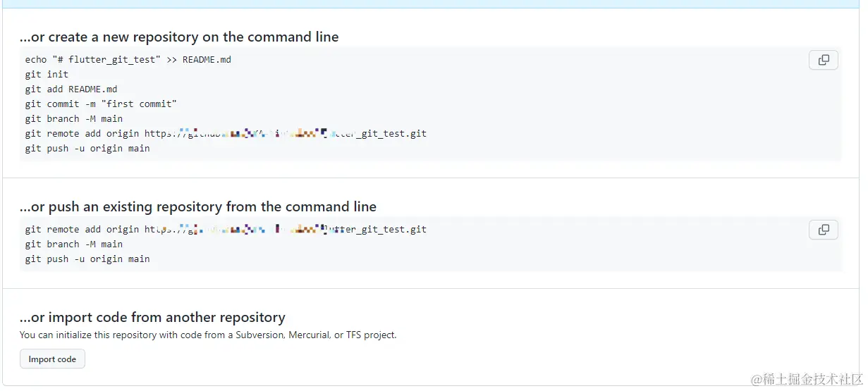Image resolution: width=868 pixels, height=391 pixels.
Task: Click git branch -M main in push section
Action: point(74,244)
